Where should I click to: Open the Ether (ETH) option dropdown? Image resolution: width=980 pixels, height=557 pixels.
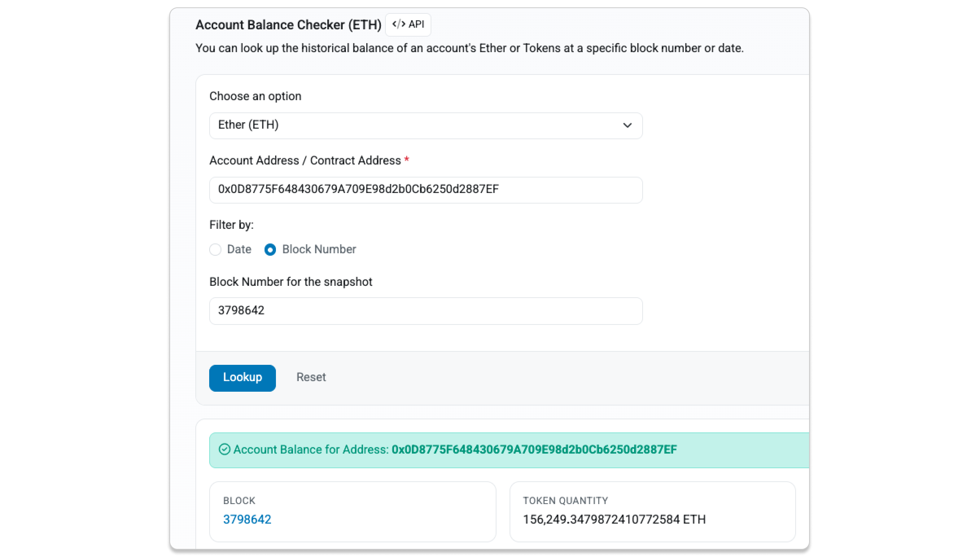pyautogui.click(x=425, y=125)
